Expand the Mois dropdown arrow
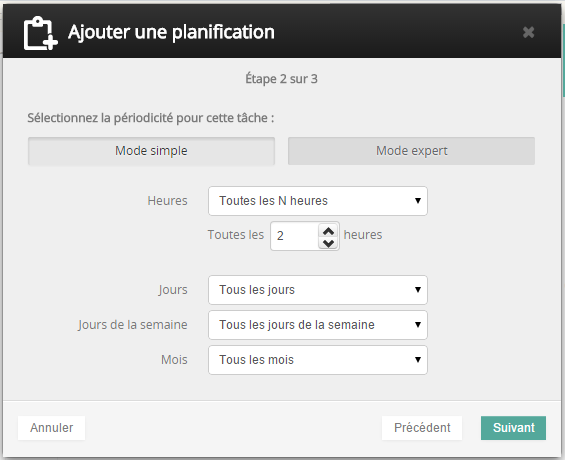The height and width of the screenshot is (460, 565). click(x=418, y=359)
